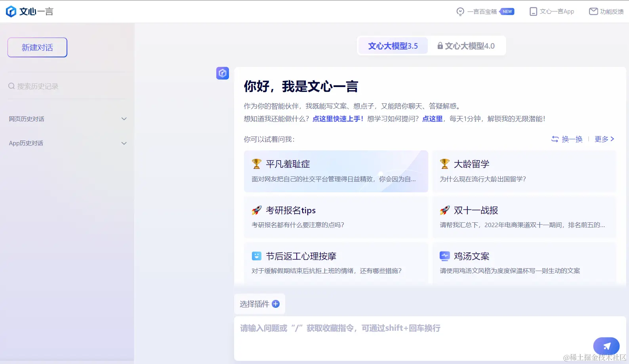Click text 请使用鸡汤文风格为度度保温杯写一则生动的文案

pos(510,271)
